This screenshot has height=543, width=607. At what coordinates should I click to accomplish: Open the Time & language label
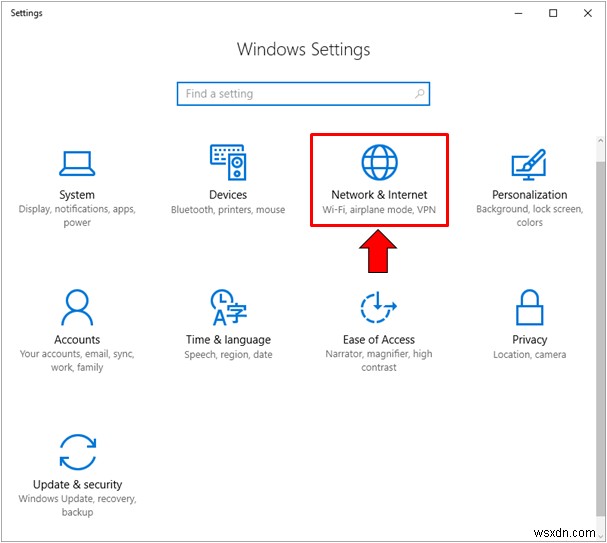pyautogui.click(x=228, y=340)
